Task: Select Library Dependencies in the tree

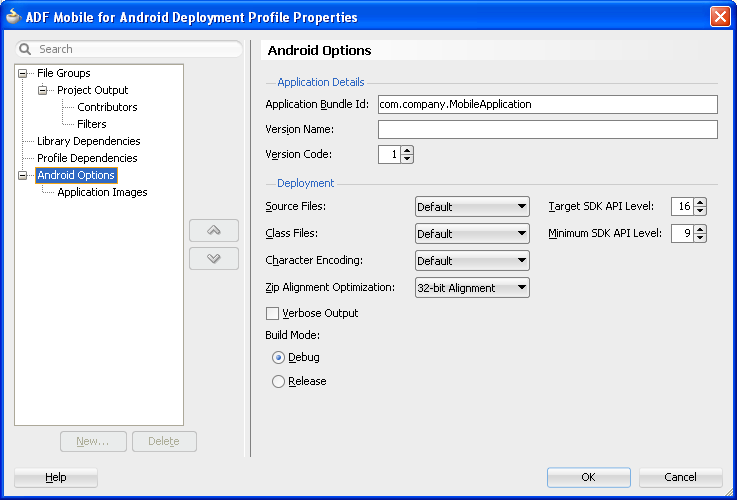Action: coord(88,141)
